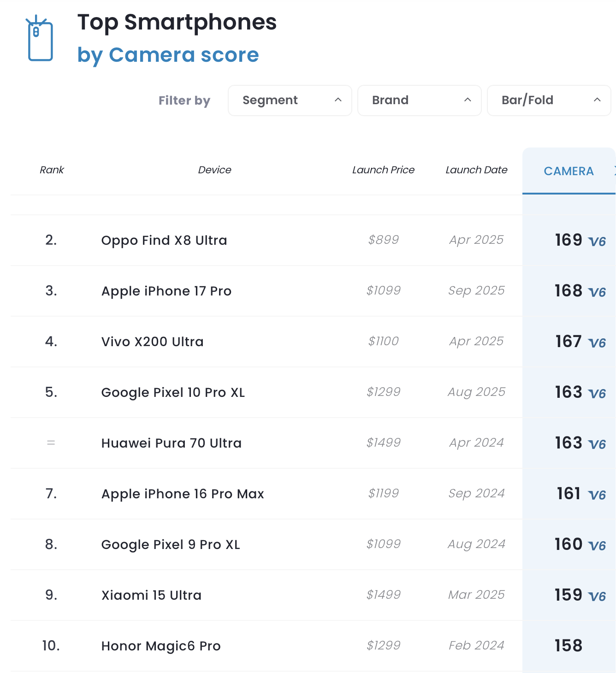Viewport: 616px width, 673px height.
Task: Click the V6 badge beside score 167
Action: click(597, 343)
